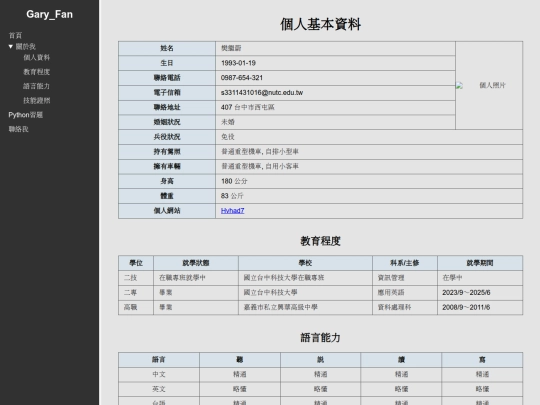Click the 體重 row label
This screenshot has width=540, height=405.
(x=167, y=196)
